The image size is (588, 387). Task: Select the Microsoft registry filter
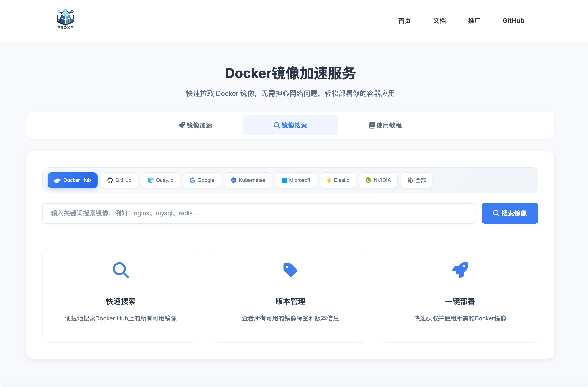[296, 180]
